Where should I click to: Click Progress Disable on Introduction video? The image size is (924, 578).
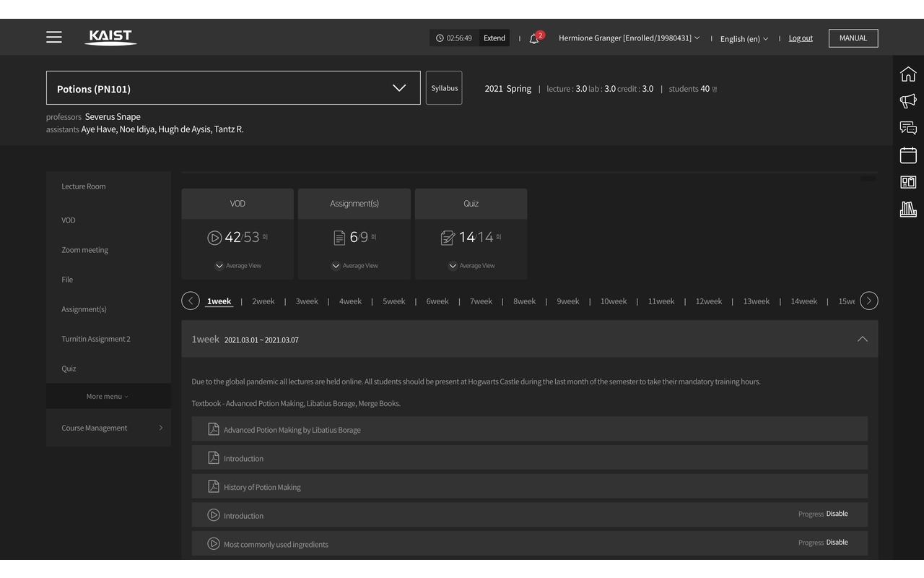pyautogui.click(x=823, y=514)
